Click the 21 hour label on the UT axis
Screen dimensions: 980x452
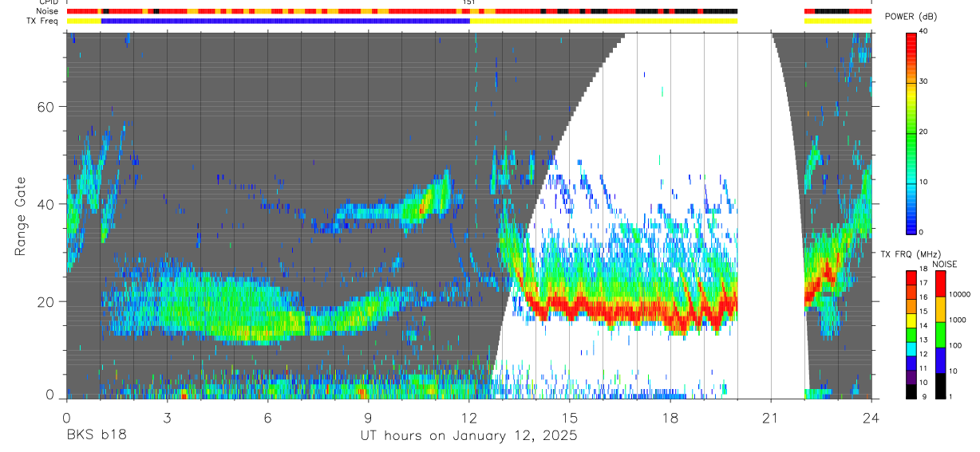[x=771, y=416]
